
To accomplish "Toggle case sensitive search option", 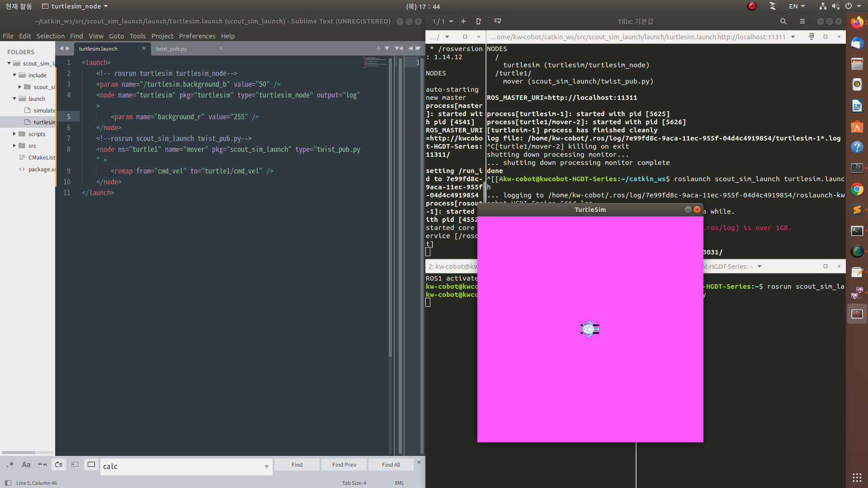I will click(x=26, y=465).
